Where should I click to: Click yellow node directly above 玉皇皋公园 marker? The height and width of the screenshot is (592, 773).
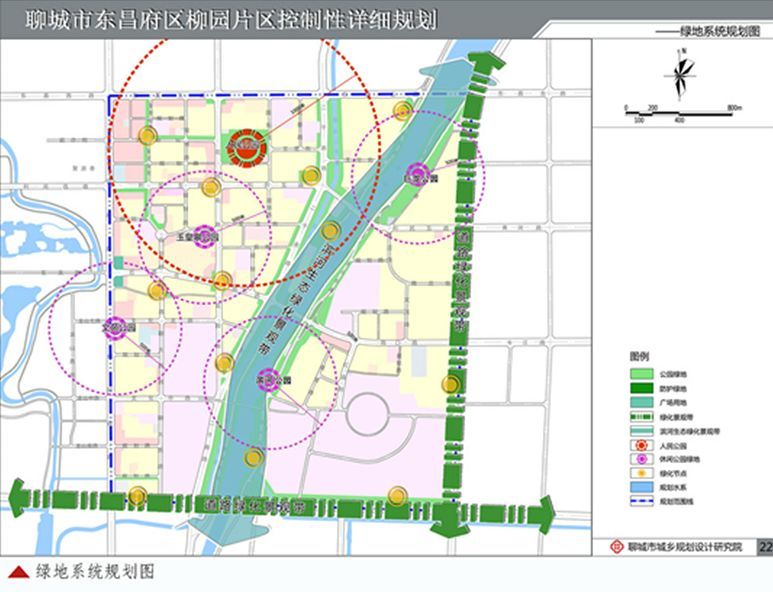(x=211, y=187)
